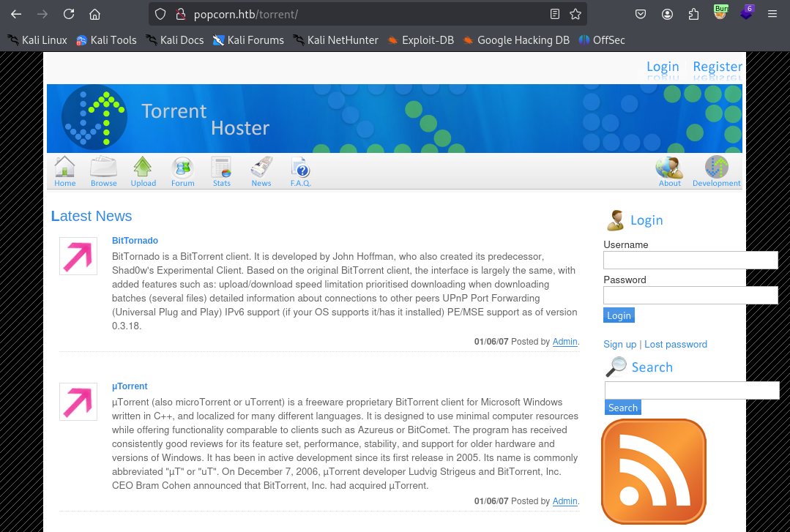Open the News navigation icon

coord(261,172)
